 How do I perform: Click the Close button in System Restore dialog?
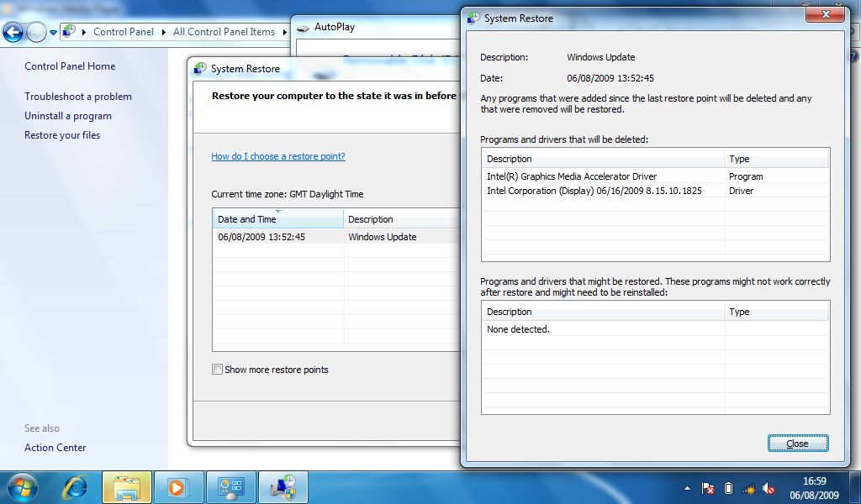[797, 444]
